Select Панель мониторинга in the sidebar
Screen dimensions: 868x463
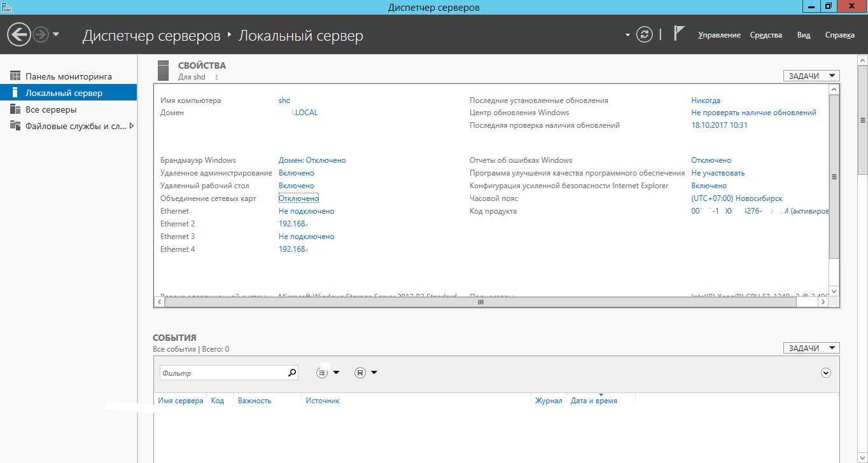tap(68, 76)
